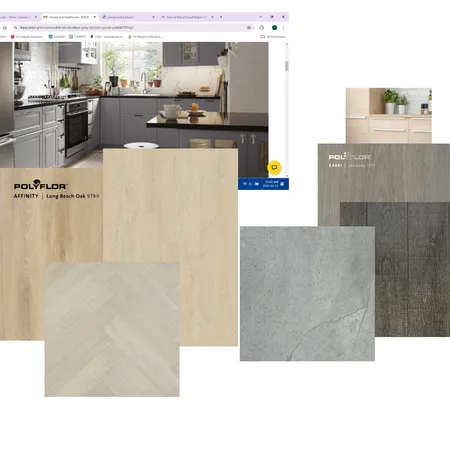450x450 pixels.
Task: Open the bookmark right of the amazon bookmark
Action: coord(145,37)
